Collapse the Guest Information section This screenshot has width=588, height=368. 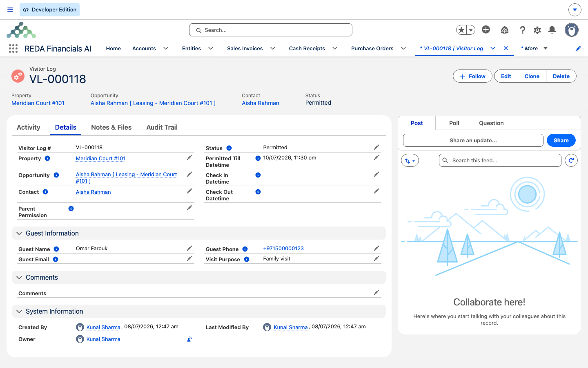pos(19,233)
